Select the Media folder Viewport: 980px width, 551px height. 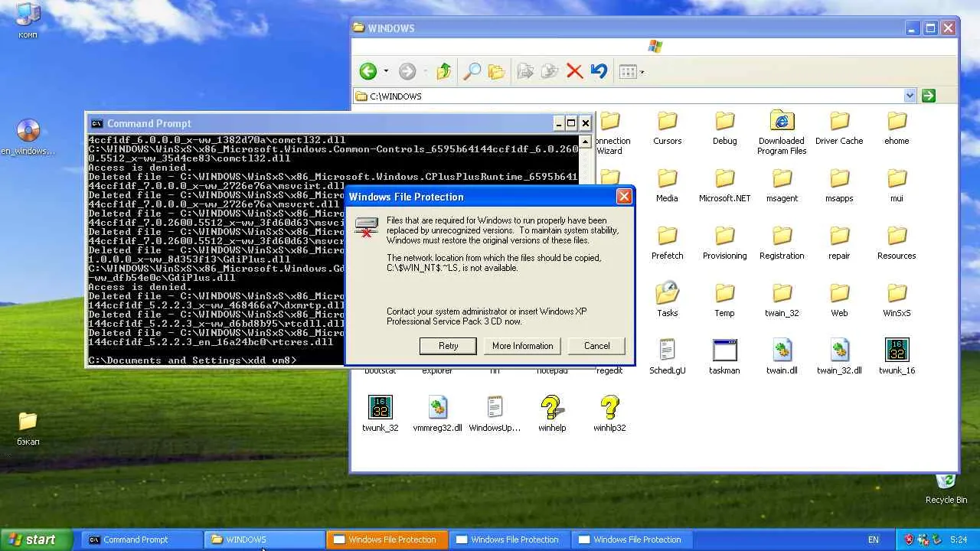coord(667,185)
